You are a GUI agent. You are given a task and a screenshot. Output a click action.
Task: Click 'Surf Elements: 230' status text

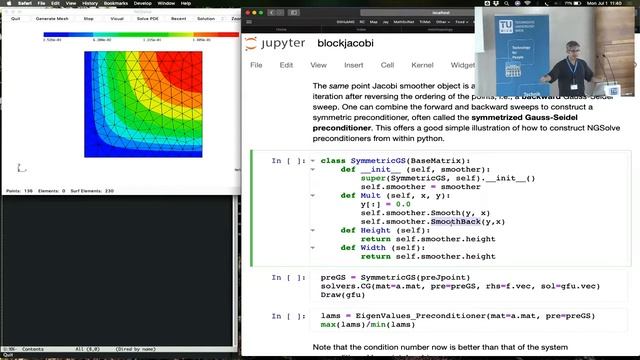(92, 191)
